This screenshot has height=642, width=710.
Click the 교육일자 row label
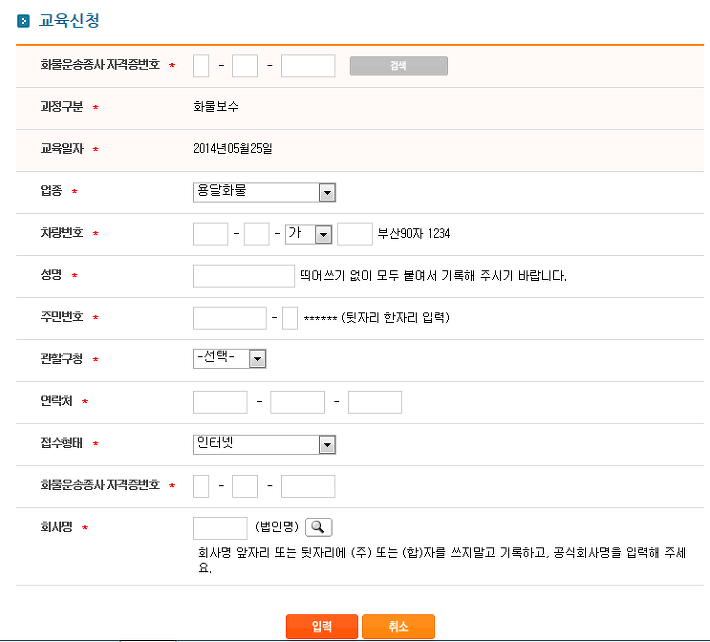62,149
